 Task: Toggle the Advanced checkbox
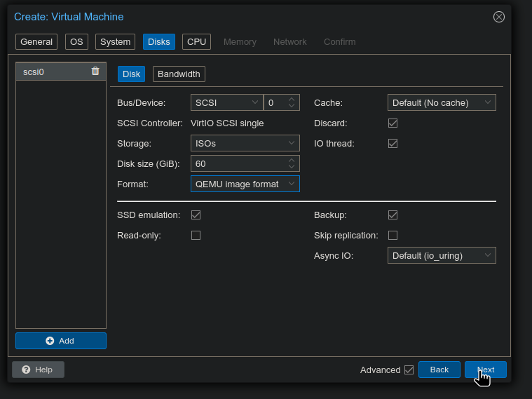point(409,370)
